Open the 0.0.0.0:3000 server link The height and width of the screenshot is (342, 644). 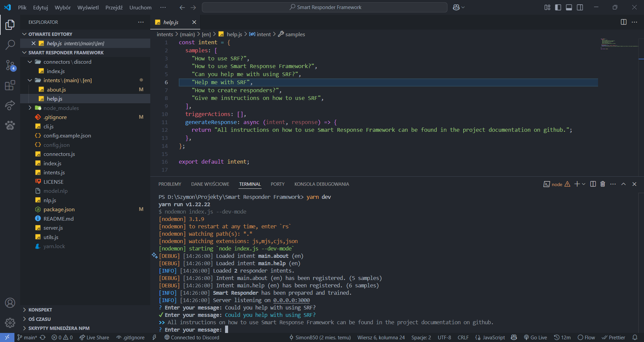[x=290, y=300]
